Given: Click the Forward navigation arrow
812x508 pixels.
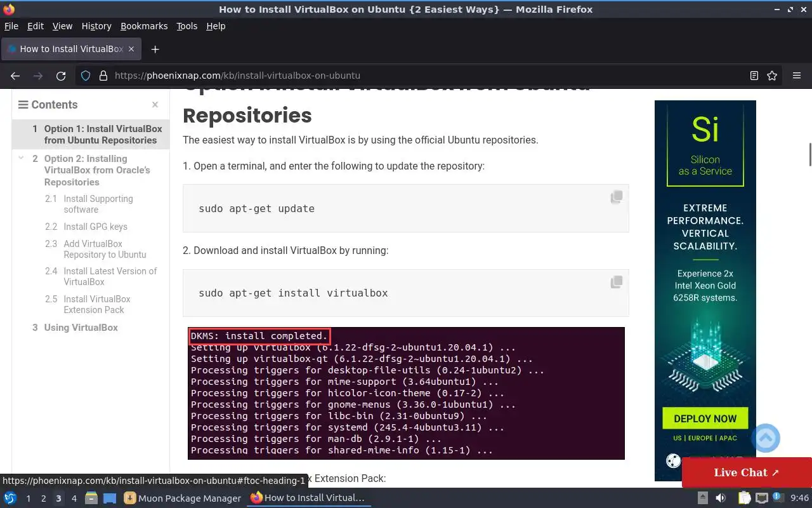Looking at the screenshot, I should click(x=38, y=76).
